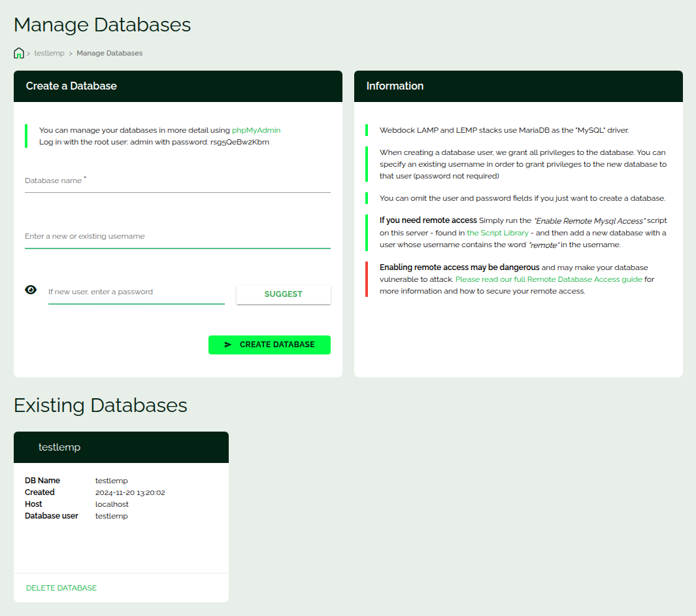Screen dimensions: 696x616
Task: Select the Manage Databases breadcrumb item
Action: click(109, 53)
